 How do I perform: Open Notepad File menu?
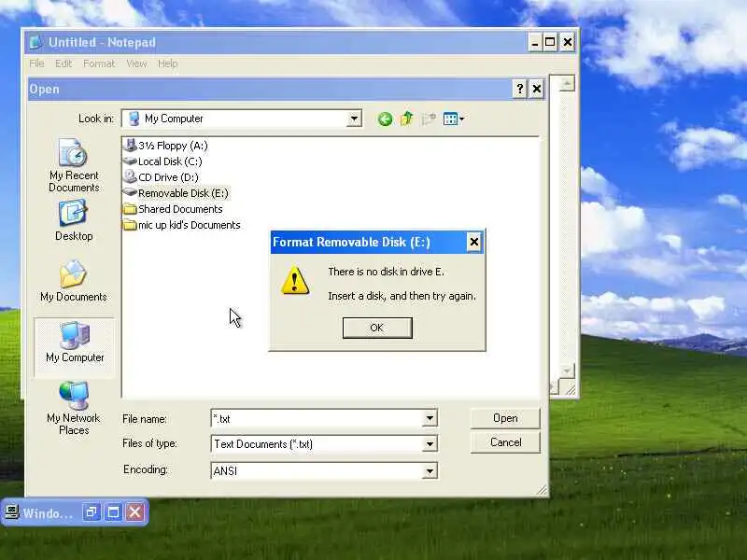36,63
